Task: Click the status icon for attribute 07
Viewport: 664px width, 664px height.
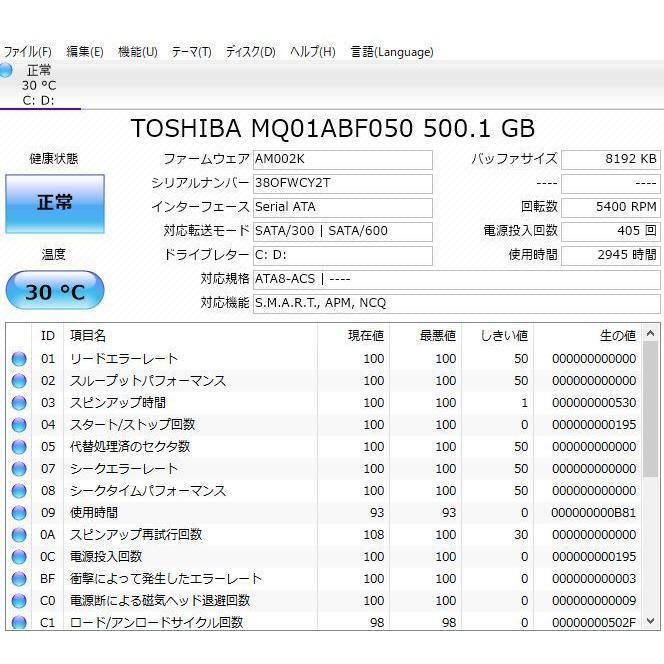Action: 19,469
